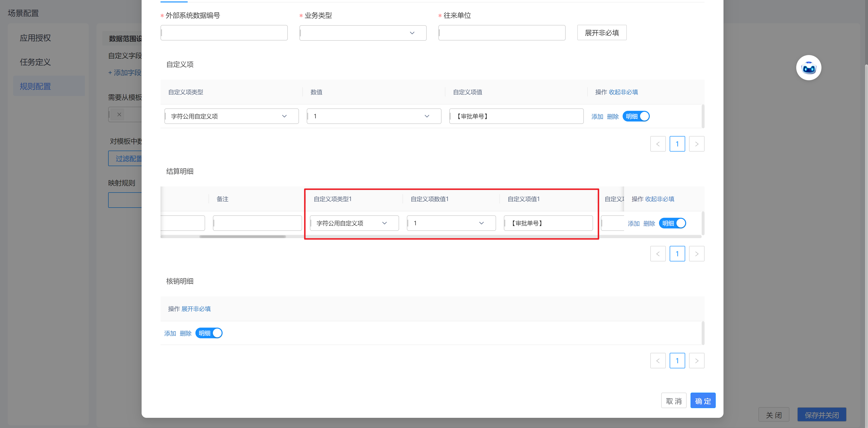The width and height of the screenshot is (868, 428).
Task: Click the 展开非必填 button at top
Action: pos(602,33)
